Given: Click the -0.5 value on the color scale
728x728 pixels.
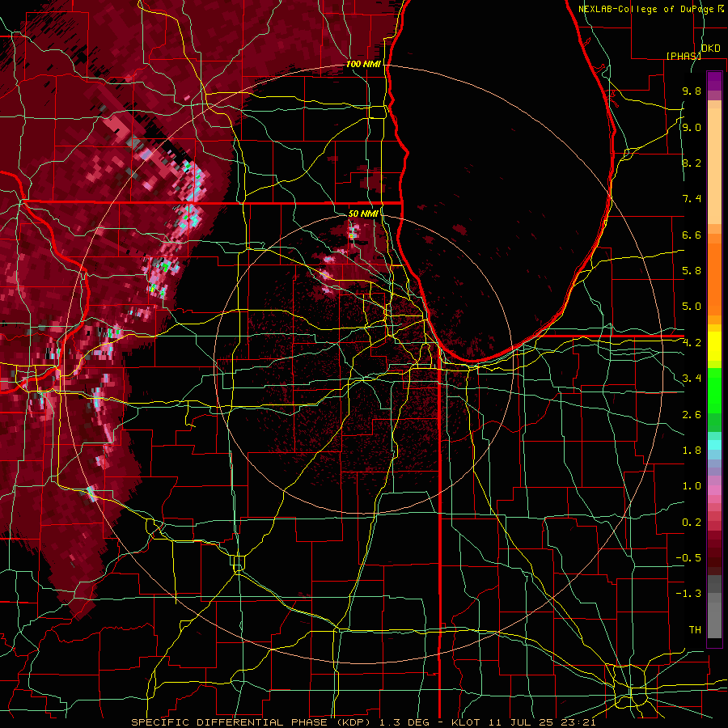Looking at the screenshot, I should (x=688, y=558).
